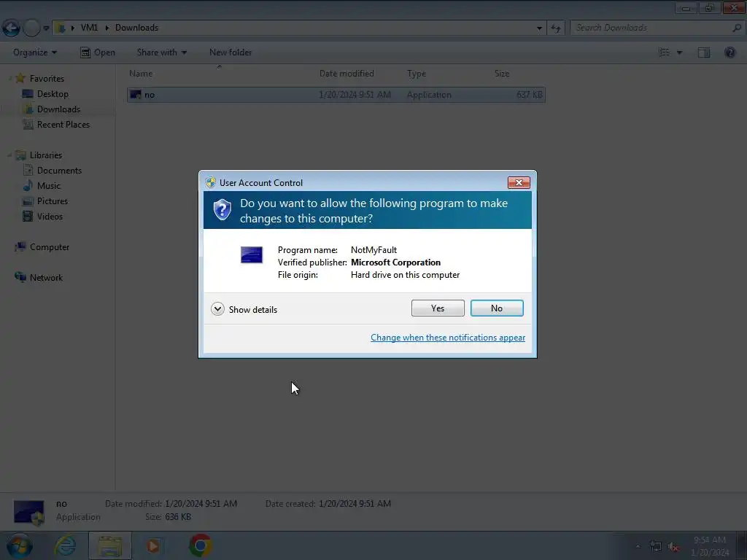Launch Internet Explorer from taskbar

[65, 545]
